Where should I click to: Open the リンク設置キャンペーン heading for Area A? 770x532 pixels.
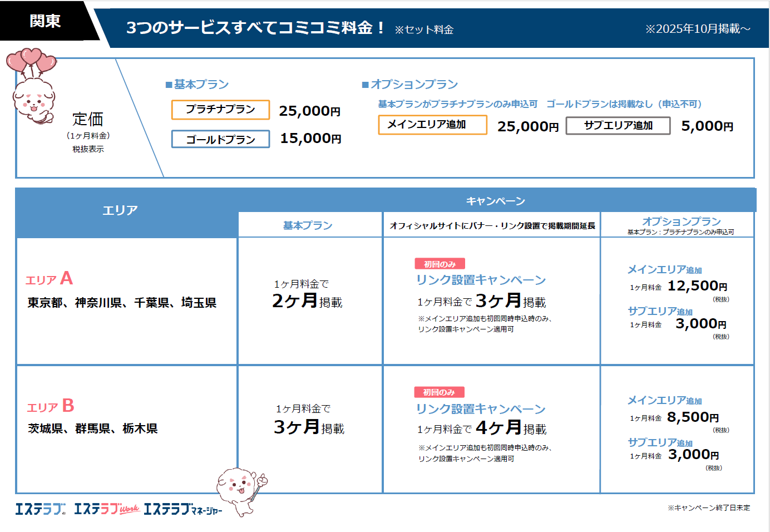click(x=481, y=280)
